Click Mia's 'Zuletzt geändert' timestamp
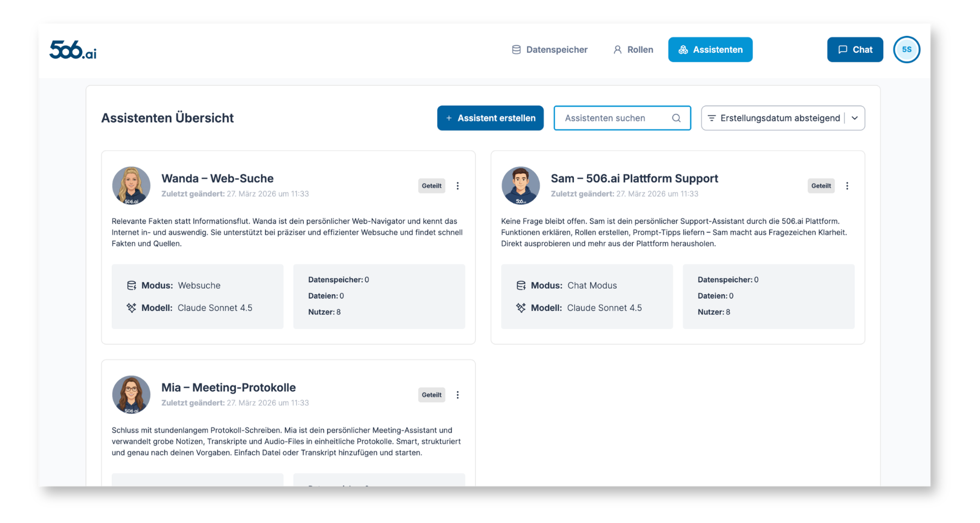This screenshot has height=523, width=980. 235,403
